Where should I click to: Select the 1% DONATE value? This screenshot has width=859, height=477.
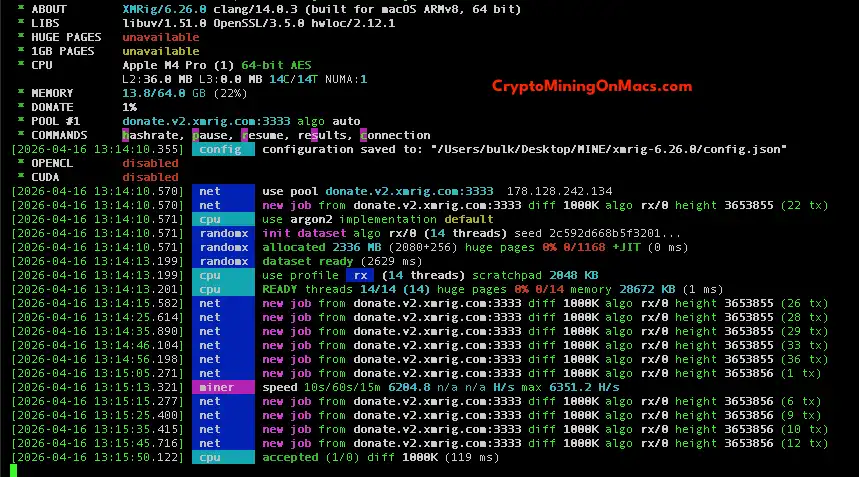point(129,107)
